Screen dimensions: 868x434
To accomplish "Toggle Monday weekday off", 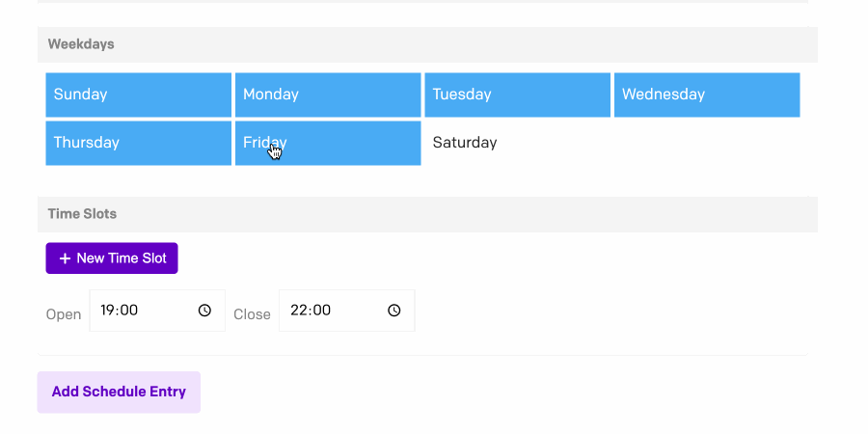I will tap(327, 95).
